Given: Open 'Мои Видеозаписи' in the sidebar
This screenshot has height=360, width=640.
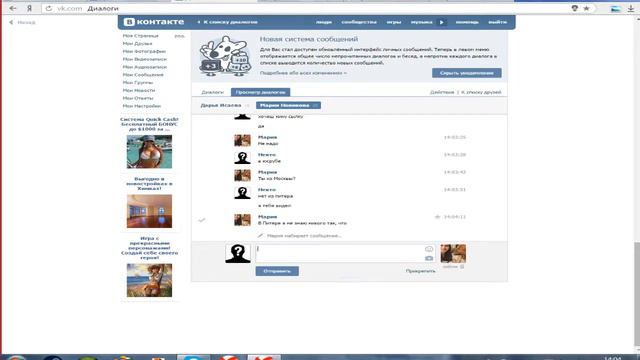Looking at the screenshot, I should [144, 59].
